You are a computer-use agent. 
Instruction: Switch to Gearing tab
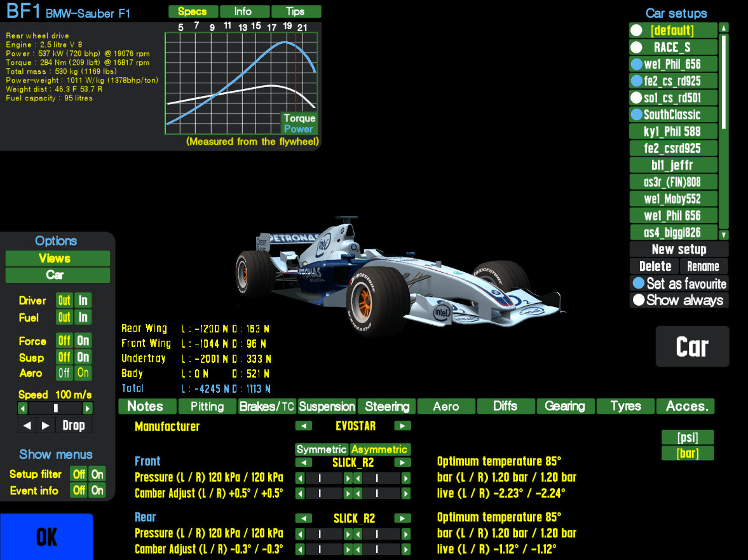coord(566,406)
